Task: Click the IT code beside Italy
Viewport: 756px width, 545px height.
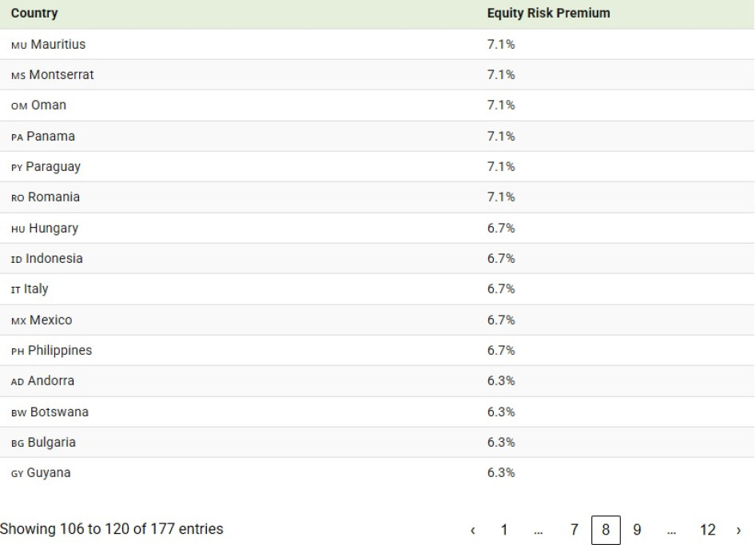Action: (x=15, y=290)
